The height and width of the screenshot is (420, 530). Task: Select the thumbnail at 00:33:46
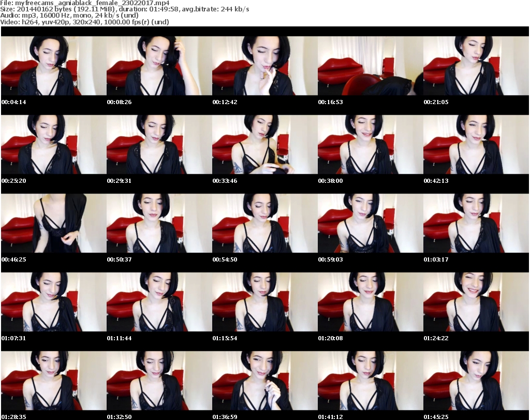(265, 144)
